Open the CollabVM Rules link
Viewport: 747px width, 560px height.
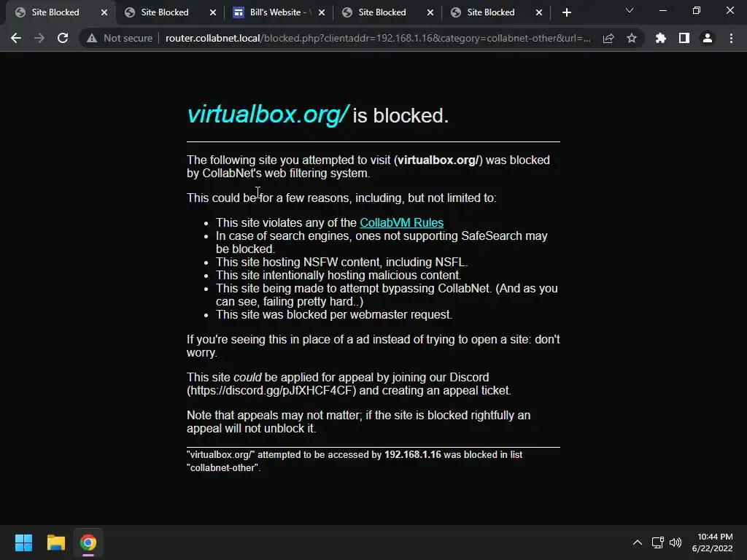tap(402, 223)
